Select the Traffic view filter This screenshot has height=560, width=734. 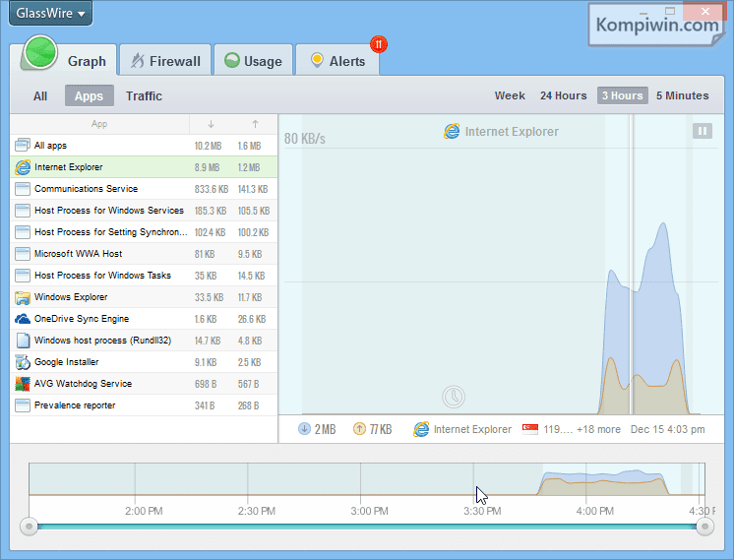coord(144,96)
